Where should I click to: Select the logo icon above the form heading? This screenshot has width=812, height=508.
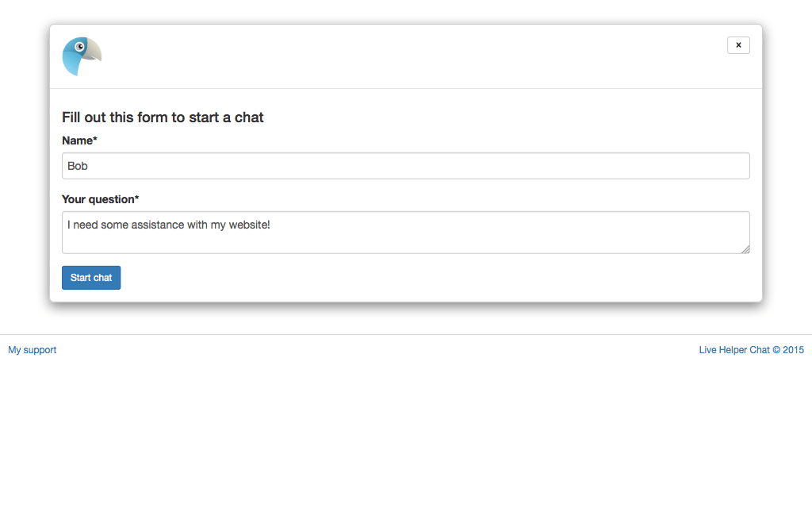pyautogui.click(x=82, y=56)
